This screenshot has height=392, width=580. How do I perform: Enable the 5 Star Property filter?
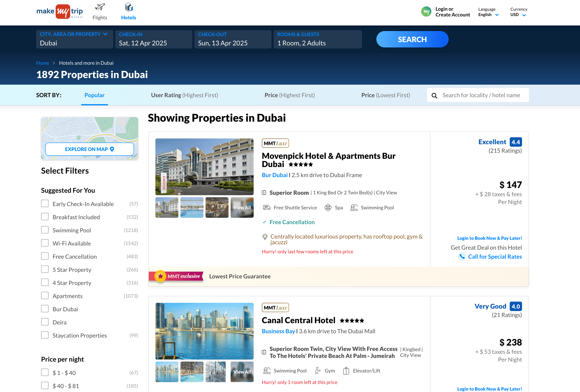(45, 269)
